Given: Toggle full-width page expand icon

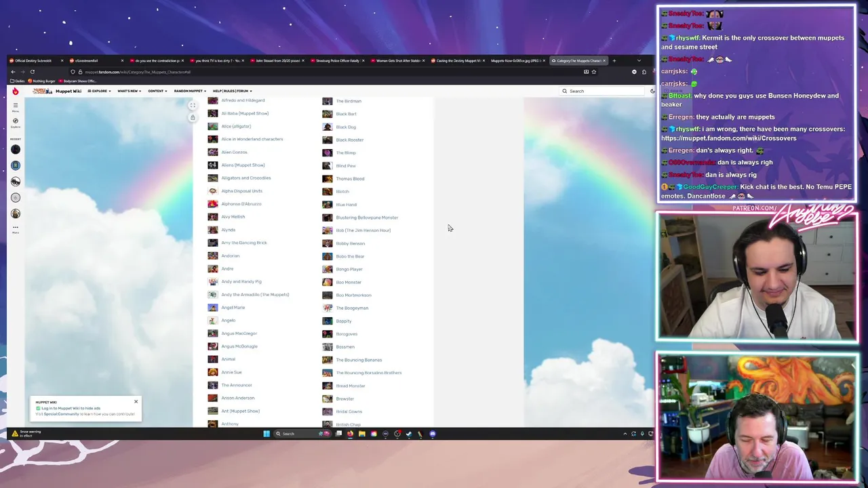Looking at the screenshot, I should click(x=193, y=105).
